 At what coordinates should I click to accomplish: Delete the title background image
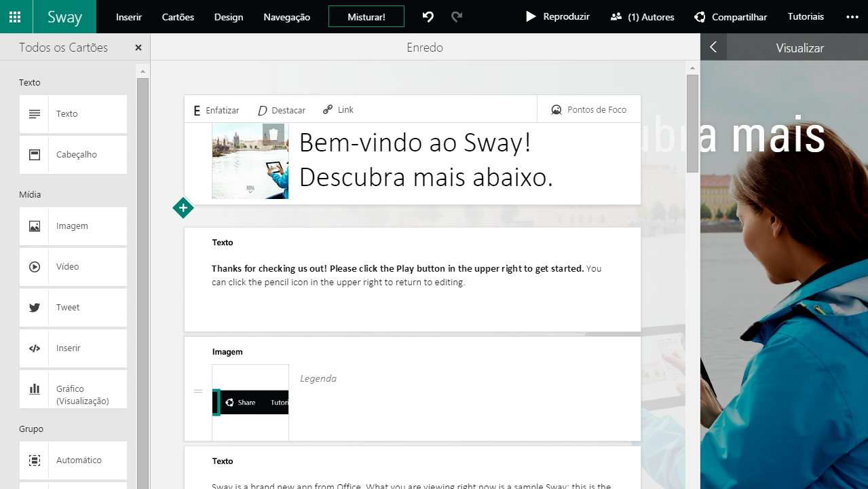(273, 134)
